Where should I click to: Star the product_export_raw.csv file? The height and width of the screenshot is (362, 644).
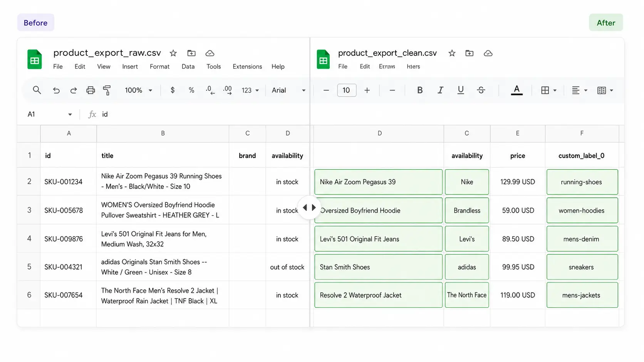[x=173, y=53]
